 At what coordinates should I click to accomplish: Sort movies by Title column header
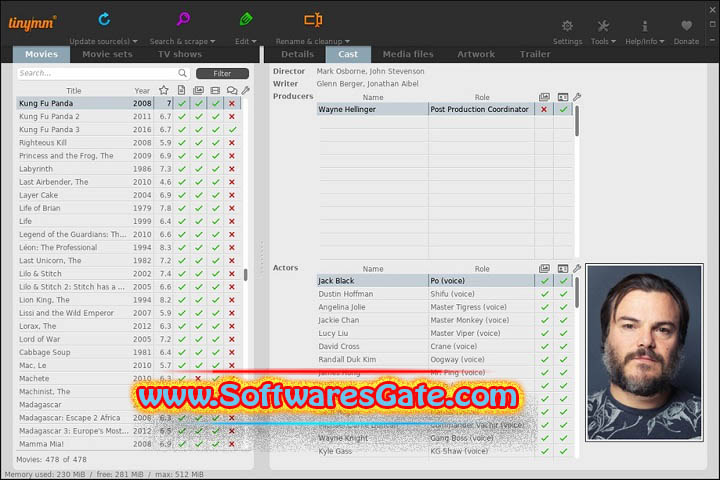tap(73, 90)
